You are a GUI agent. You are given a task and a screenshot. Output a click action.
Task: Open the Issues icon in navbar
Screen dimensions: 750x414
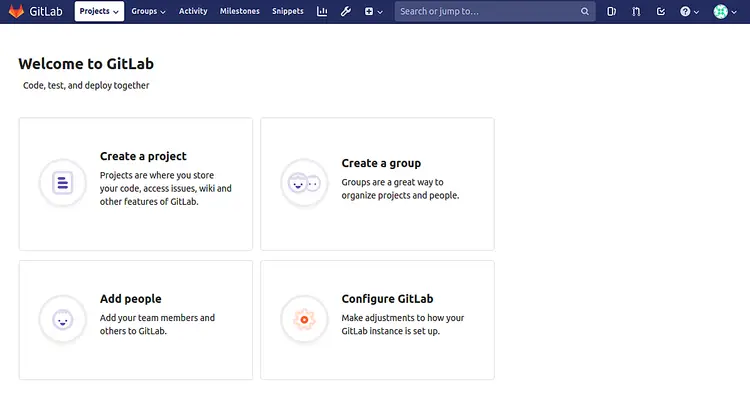tap(612, 12)
